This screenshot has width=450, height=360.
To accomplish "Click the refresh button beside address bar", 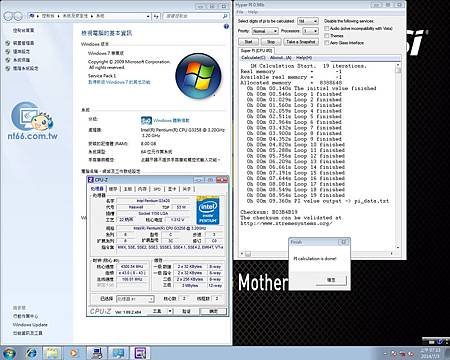I will pyautogui.click(x=156, y=16).
